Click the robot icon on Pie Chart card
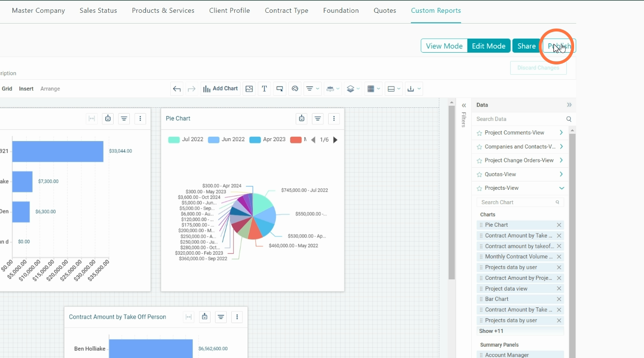644x358 pixels. (302, 119)
